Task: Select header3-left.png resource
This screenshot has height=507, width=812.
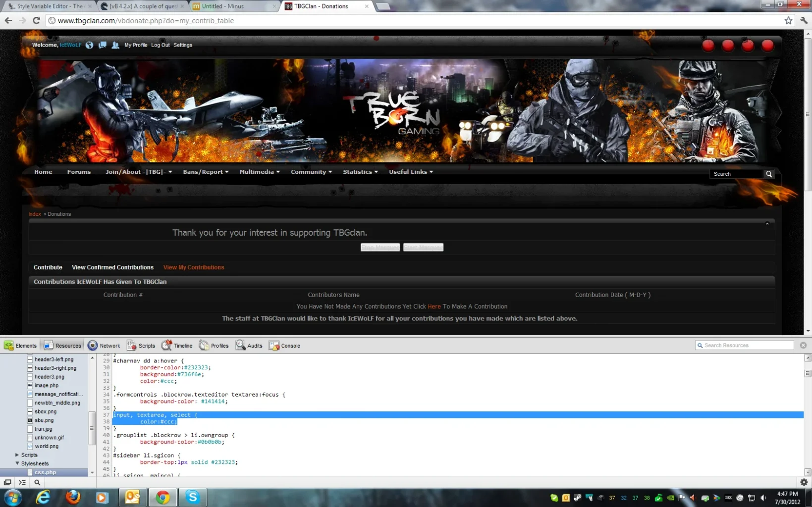Action: pyautogui.click(x=54, y=359)
